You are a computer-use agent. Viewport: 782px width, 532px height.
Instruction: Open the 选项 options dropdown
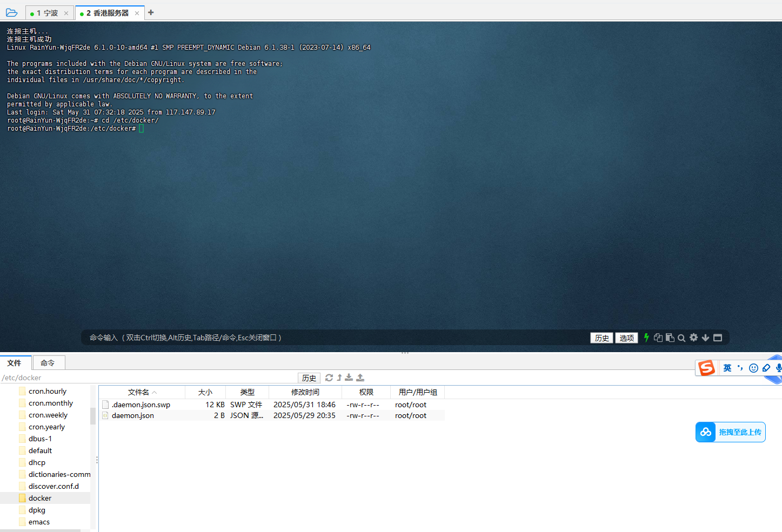click(626, 338)
